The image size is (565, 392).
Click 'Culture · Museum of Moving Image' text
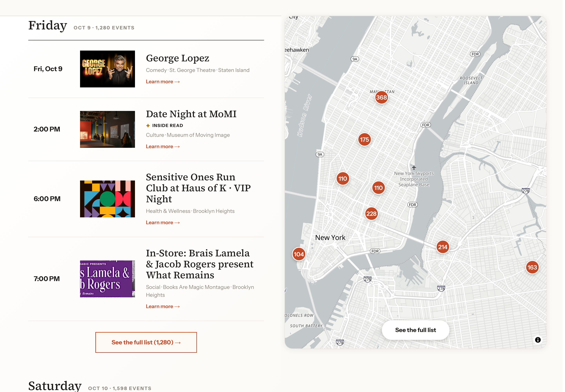[188, 135]
